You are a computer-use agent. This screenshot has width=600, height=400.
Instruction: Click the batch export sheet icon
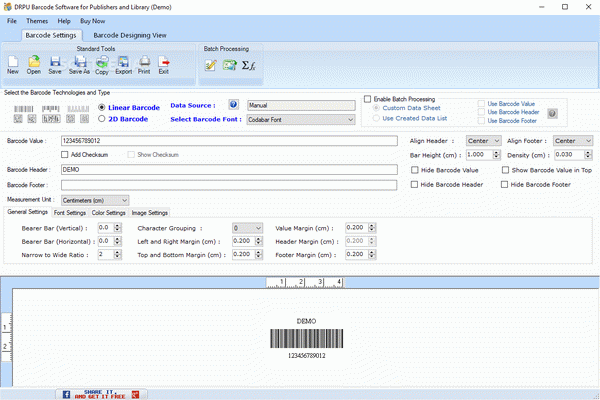point(230,65)
